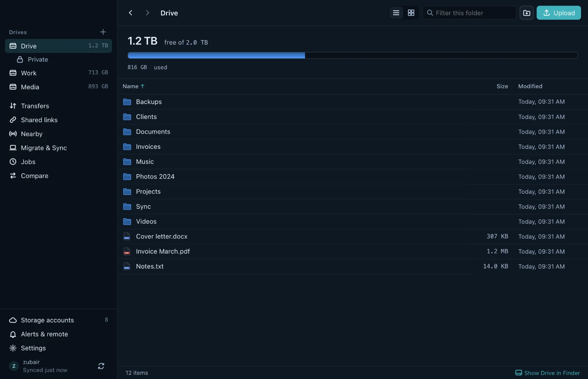This screenshot has height=379, width=588.
Task: Open Migrate & Sync
Action: tap(58, 148)
